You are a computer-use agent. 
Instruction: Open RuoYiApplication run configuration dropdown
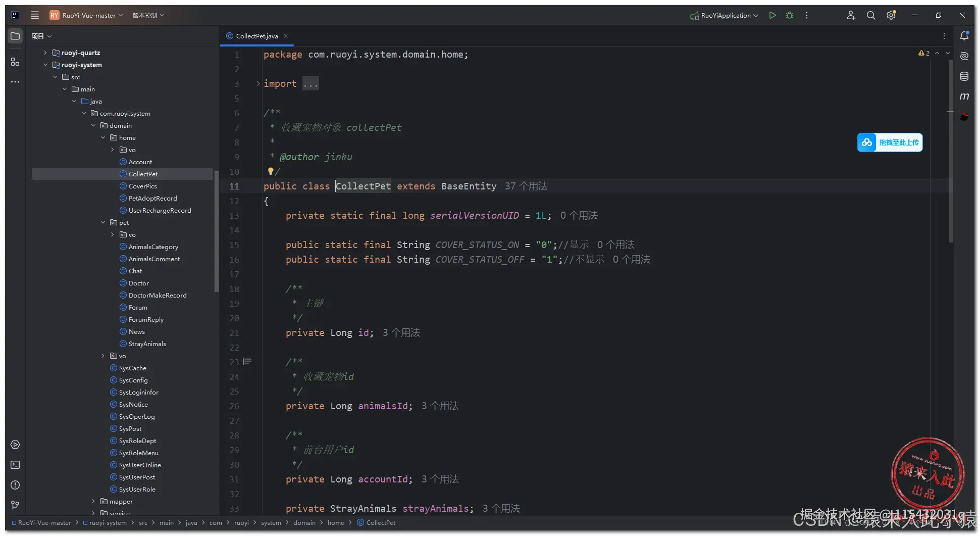click(x=724, y=15)
